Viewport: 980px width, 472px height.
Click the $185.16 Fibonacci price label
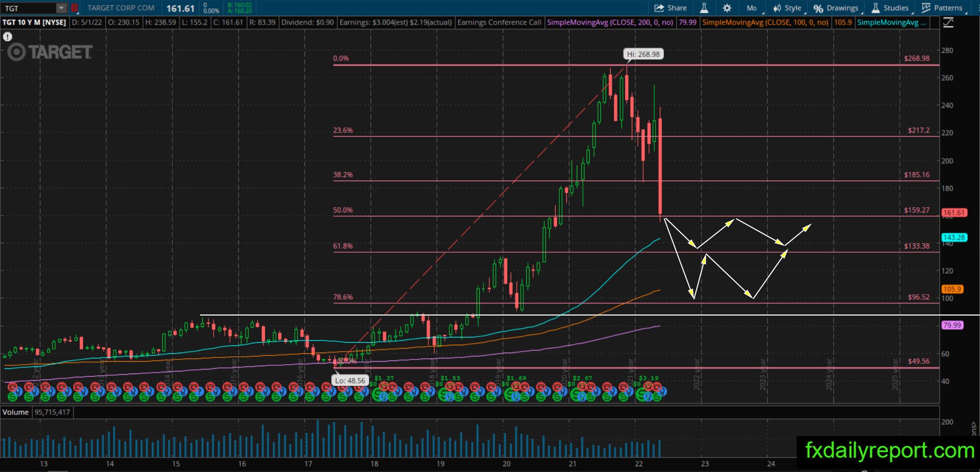[917, 175]
